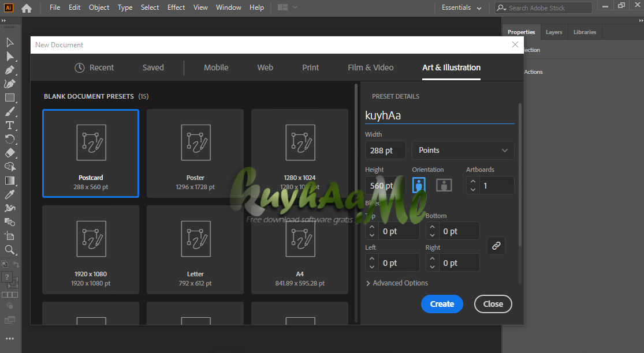Image resolution: width=644 pixels, height=353 pixels.
Task: Choose portrait orientation
Action: click(419, 185)
